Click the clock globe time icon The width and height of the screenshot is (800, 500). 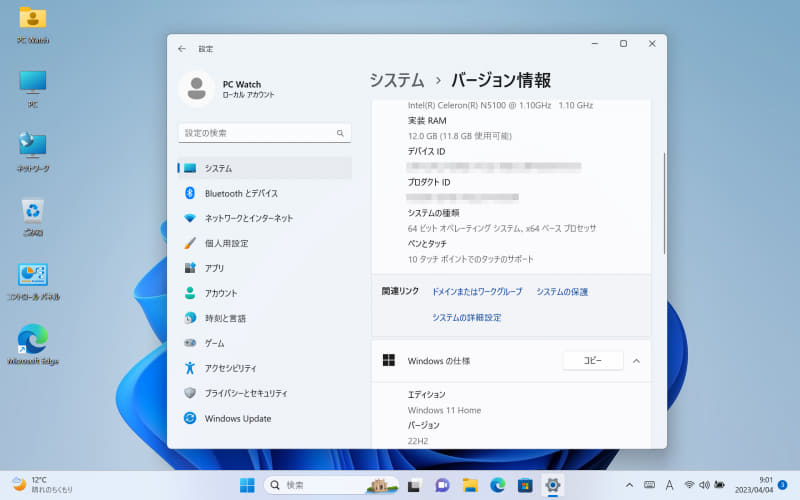pyautogui.click(x=190, y=318)
